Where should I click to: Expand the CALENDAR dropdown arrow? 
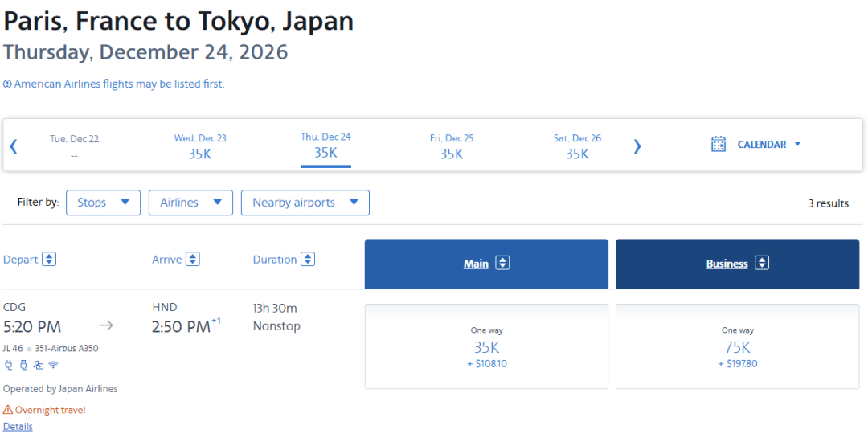(x=798, y=144)
